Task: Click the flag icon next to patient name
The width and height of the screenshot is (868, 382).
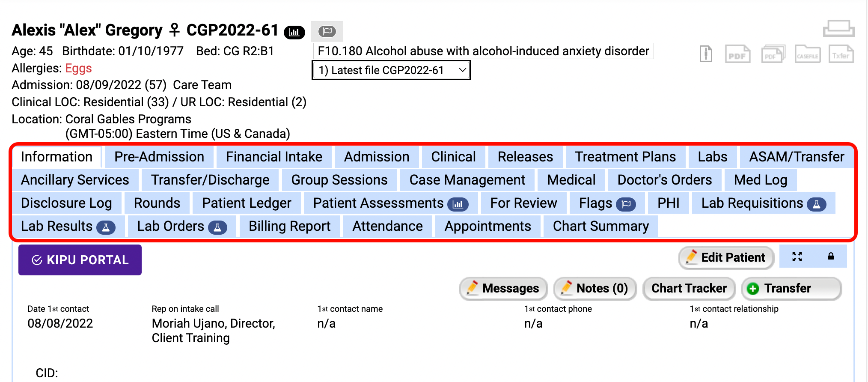Action: point(327,31)
